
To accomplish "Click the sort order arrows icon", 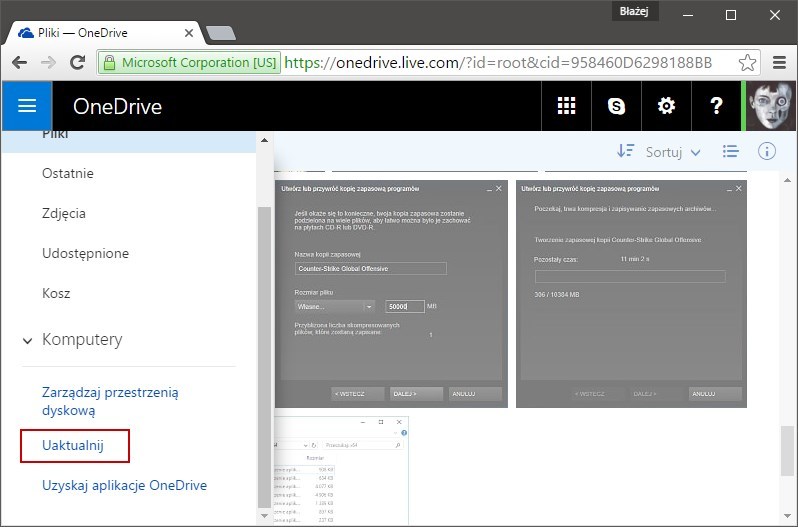I will pos(625,151).
